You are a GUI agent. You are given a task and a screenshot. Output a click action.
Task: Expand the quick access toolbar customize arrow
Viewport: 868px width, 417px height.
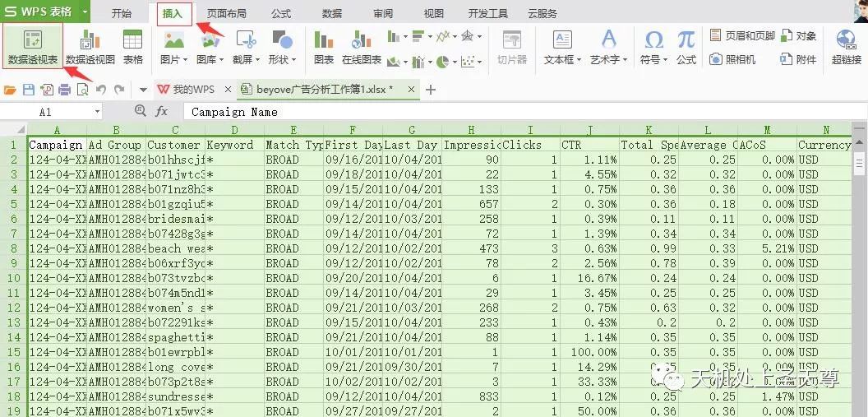click(x=143, y=90)
